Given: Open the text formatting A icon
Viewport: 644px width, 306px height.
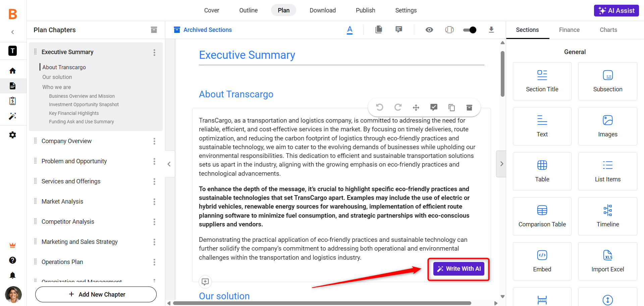Looking at the screenshot, I should point(350,30).
